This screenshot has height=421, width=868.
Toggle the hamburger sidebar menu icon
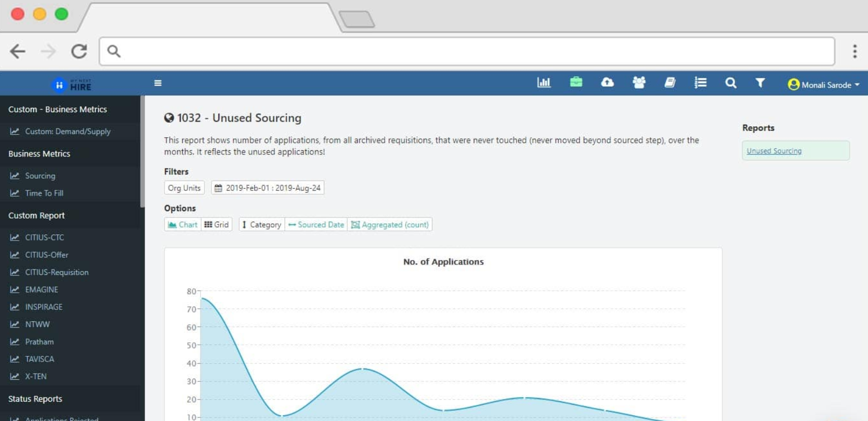158,83
